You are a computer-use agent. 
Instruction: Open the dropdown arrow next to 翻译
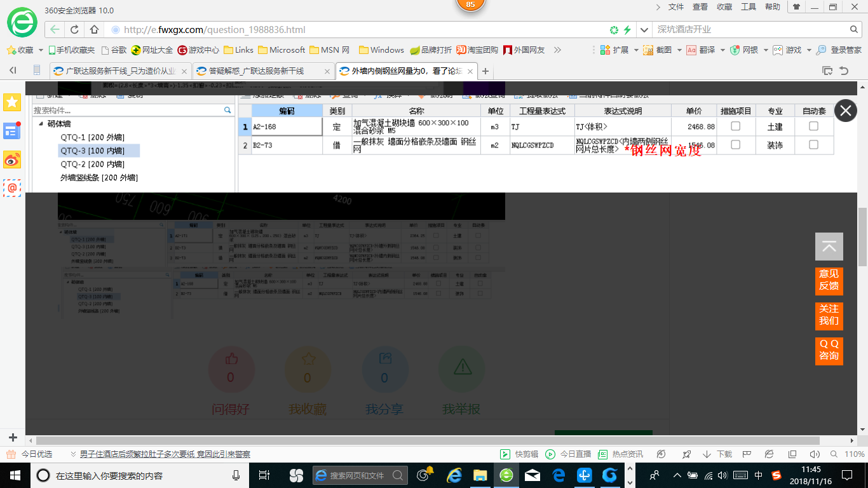pyautogui.click(x=722, y=50)
